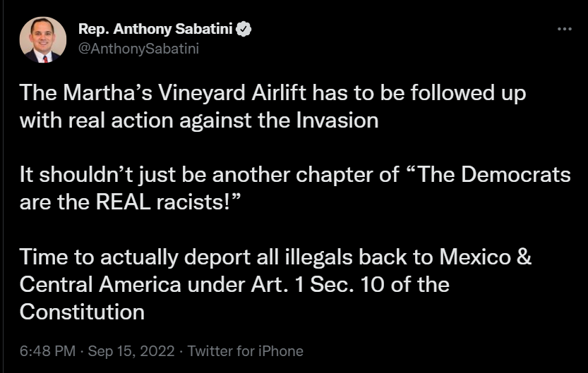Click the display name Rep. Anthony Sabatini
Viewport: 588px width, 373px height.
(157, 30)
